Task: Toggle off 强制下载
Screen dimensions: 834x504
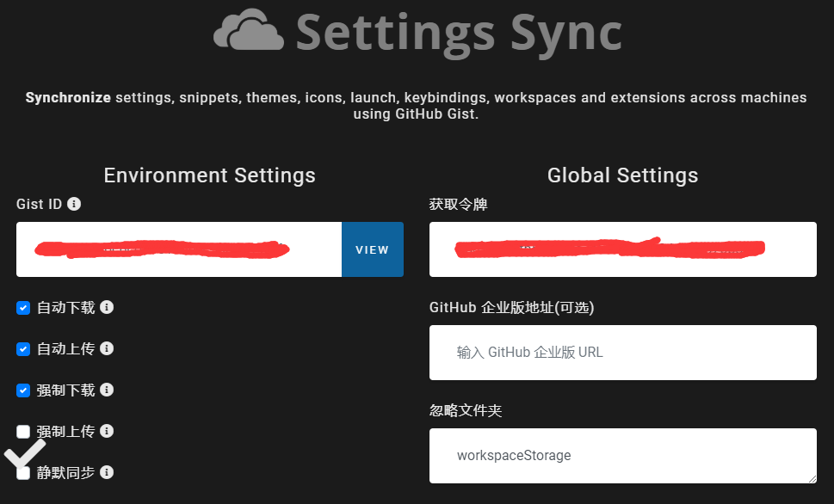Action: point(22,390)
